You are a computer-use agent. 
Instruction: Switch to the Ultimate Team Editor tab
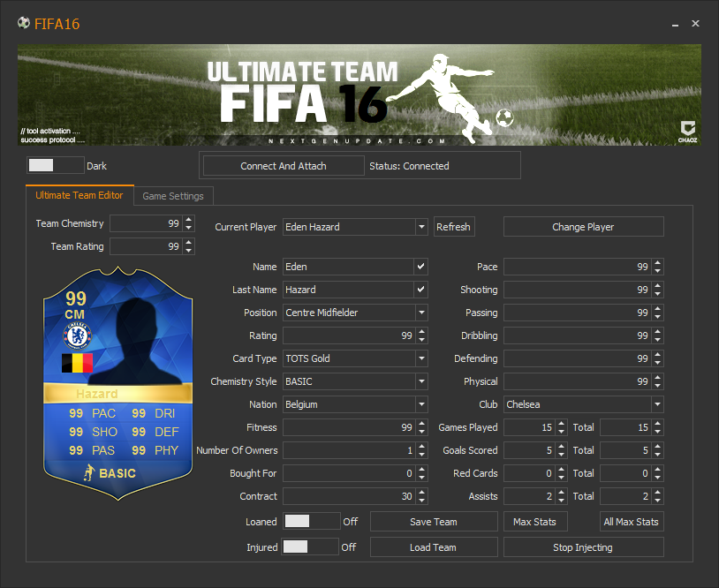[79, 195]
